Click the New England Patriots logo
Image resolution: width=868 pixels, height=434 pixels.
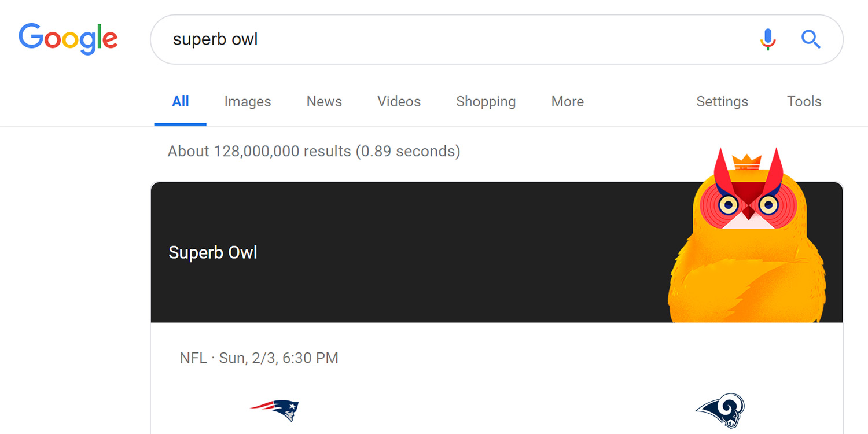click(x=275, y=410)
